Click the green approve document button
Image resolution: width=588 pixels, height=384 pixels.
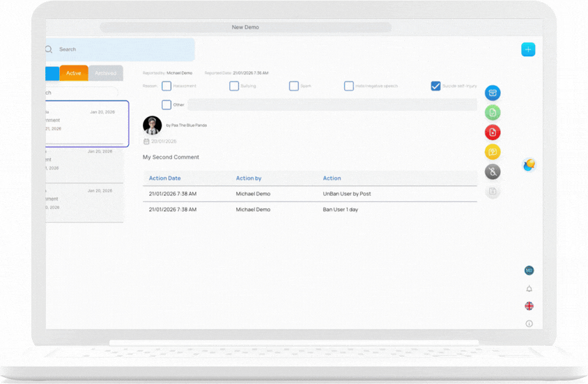point(493,113)
